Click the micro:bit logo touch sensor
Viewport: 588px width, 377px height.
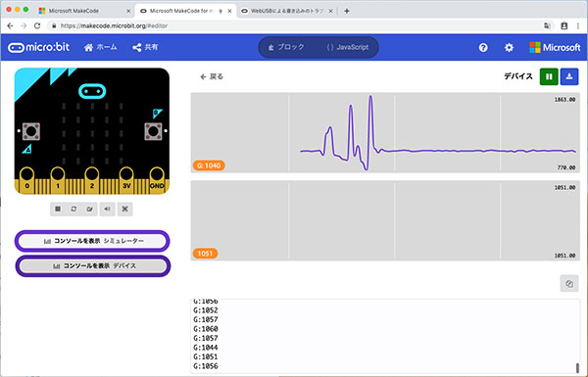click(92, 91)
